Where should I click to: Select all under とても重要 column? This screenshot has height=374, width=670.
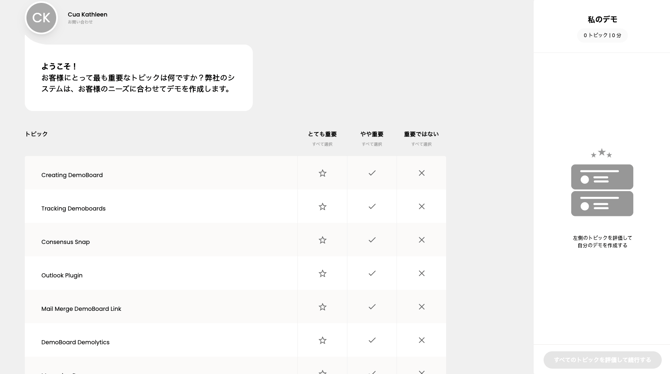click(x=322, y=144)
